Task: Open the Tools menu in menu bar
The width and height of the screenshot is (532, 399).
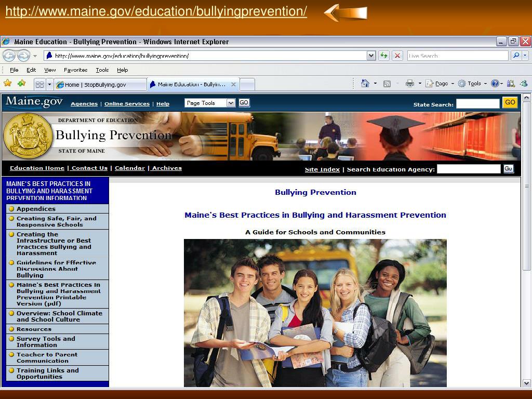Action: (x=102, y=70)
